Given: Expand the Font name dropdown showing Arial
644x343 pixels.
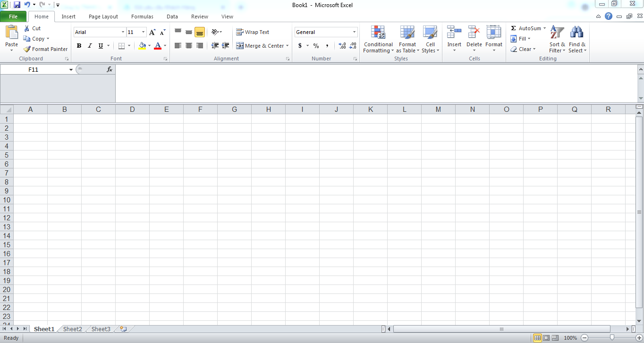Looking at the screenshot, I should coord(123,32).
